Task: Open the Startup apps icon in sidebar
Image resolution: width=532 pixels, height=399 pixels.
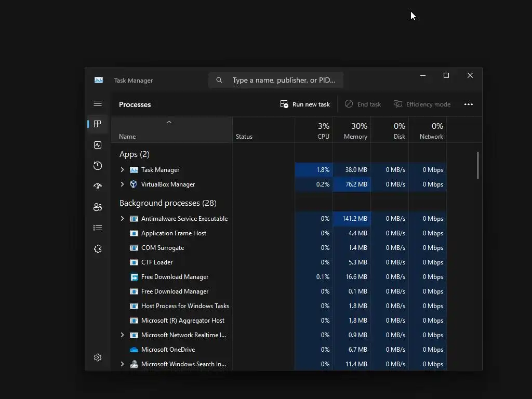Action: (98, 187)
